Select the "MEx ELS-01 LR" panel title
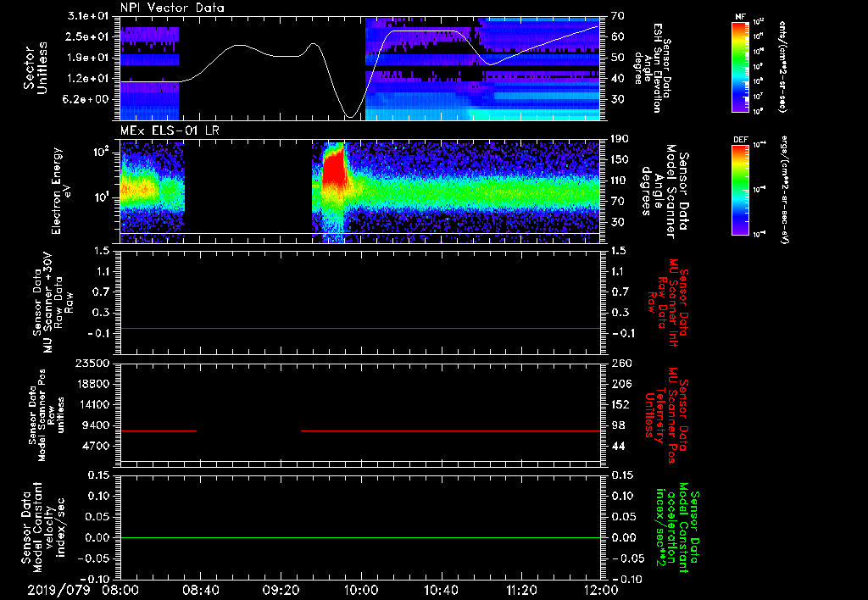The image size is (868, 600). pos(170,131)
